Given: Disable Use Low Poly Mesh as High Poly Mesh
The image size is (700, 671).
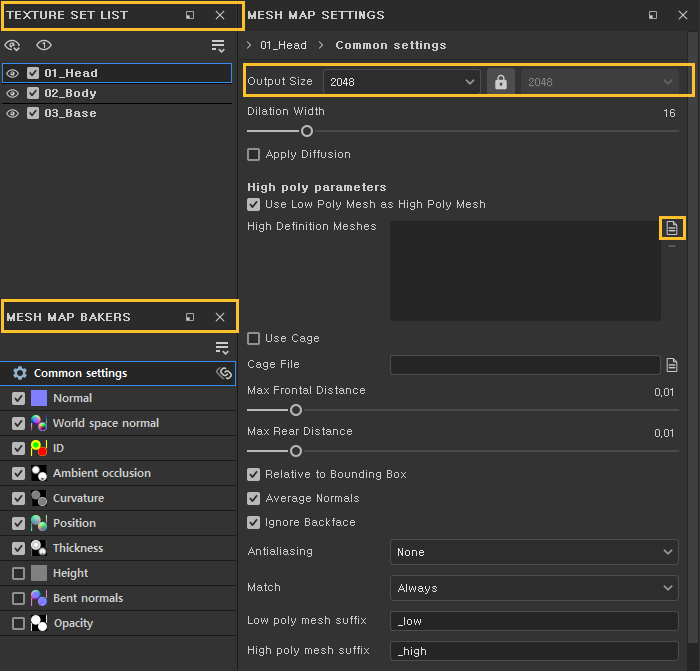Looking at the screenshot, I should [x=254, y=204].
